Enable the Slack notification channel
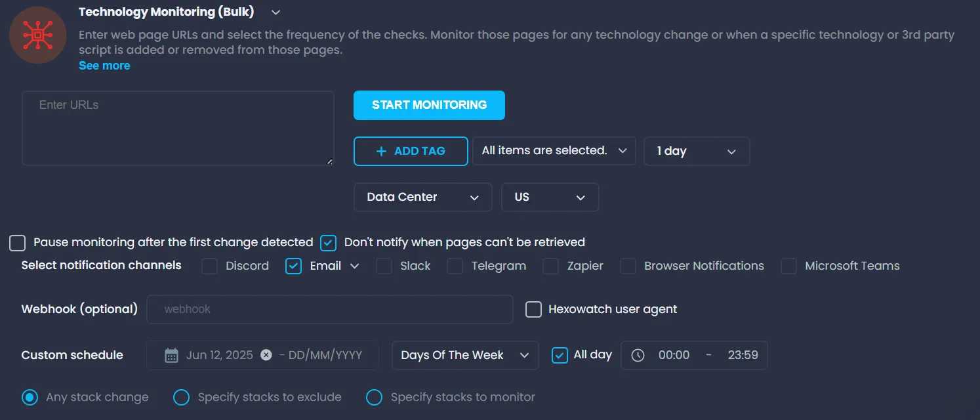 point(384,266)
